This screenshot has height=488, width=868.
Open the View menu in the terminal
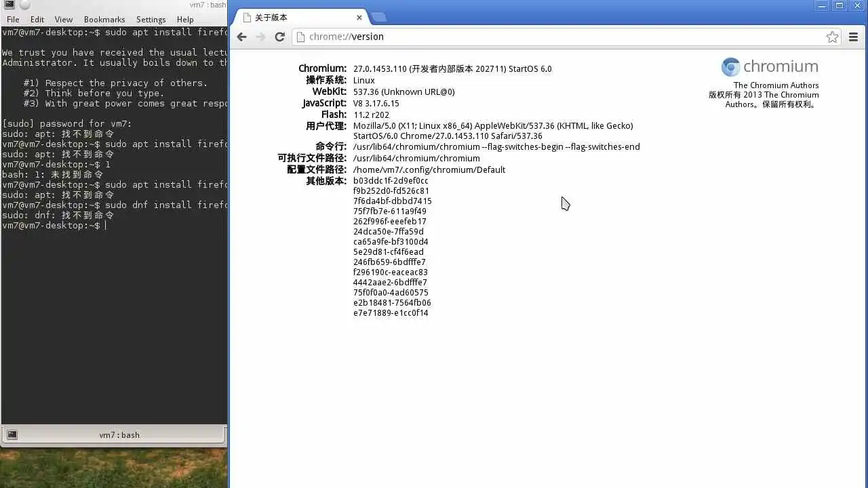tap(64, 20)
